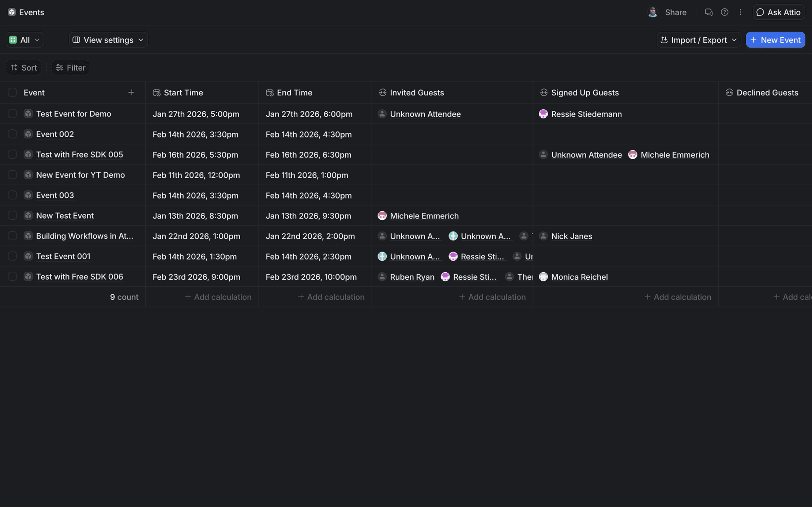
Task: Add calculation under Start Time column
Action: (x=218, y=297)
